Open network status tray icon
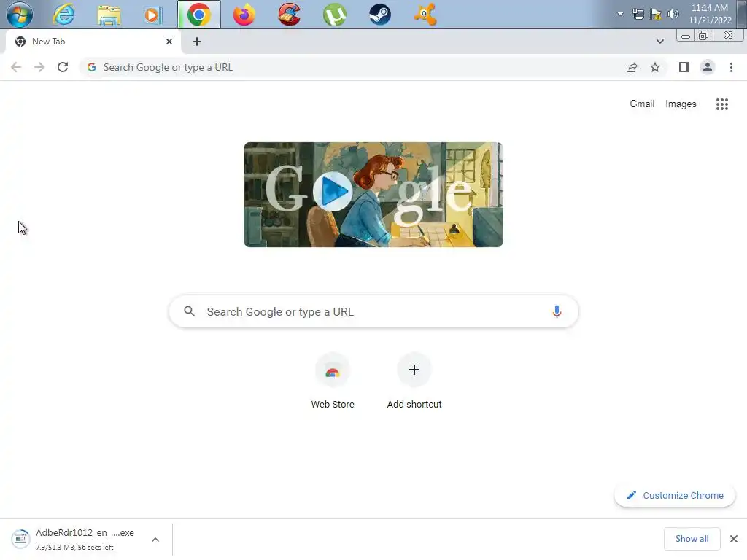 pos(638,14)
